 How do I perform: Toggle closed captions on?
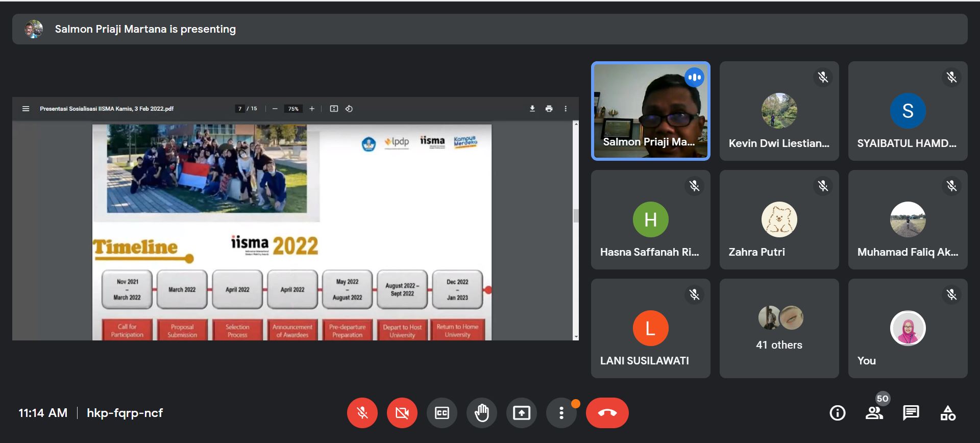[x=442, y=413]
